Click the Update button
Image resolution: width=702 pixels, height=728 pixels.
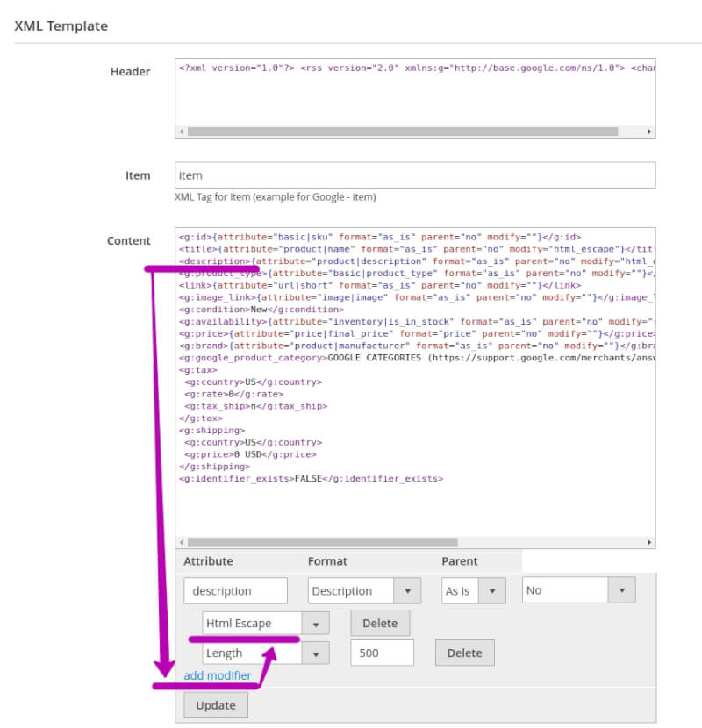tap(216, 705)
